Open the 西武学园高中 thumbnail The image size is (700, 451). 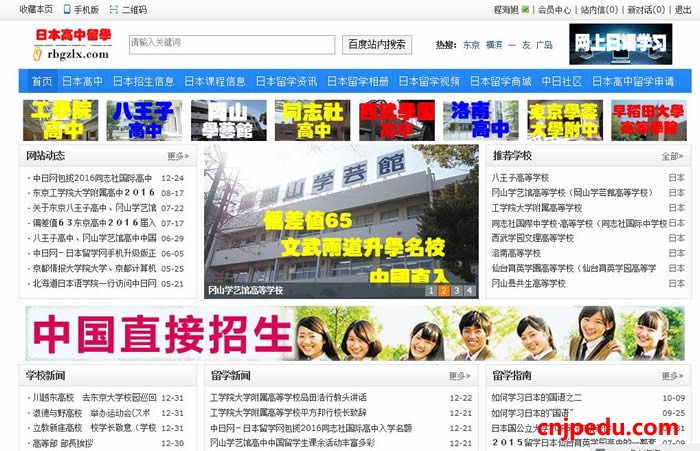pos(397,121)
